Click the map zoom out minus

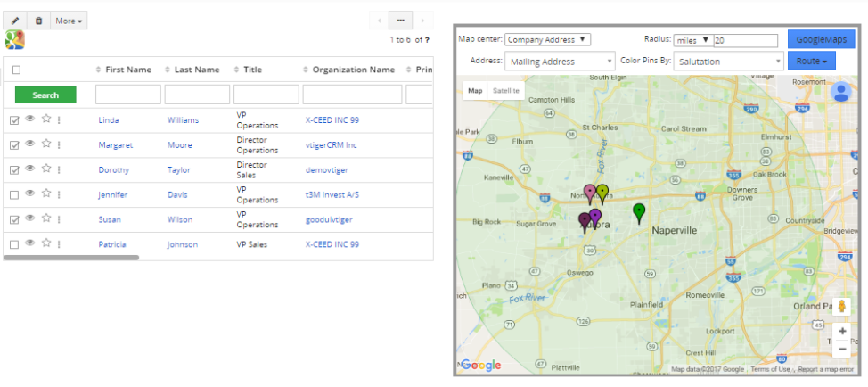pos(842,349)
